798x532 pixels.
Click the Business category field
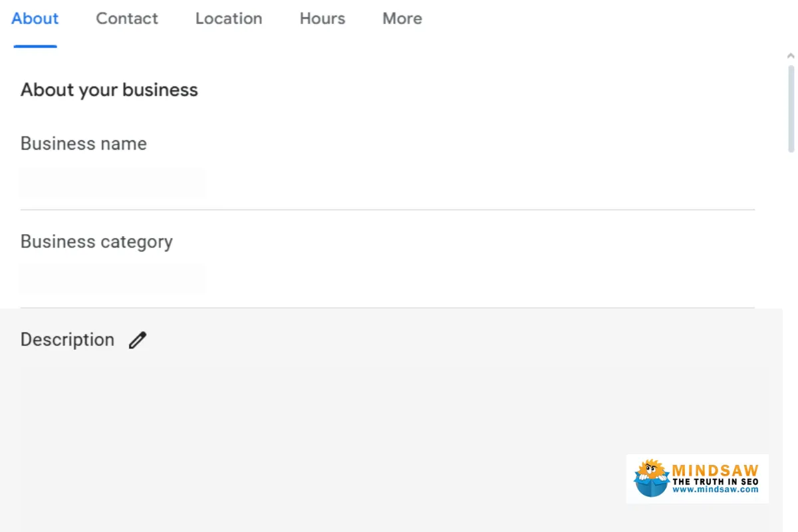111,278
